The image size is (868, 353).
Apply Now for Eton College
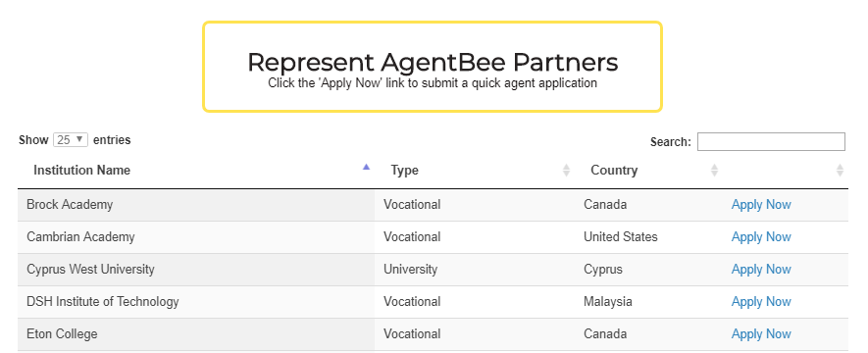tap(761, 334)
